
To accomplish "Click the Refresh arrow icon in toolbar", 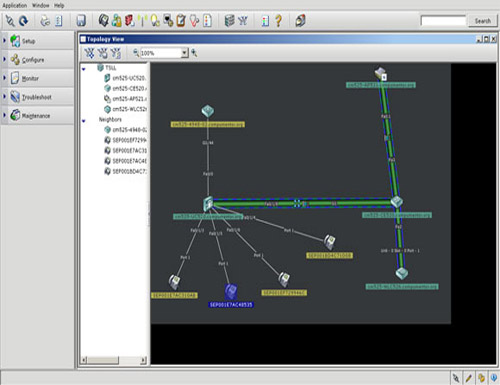I will point(23,21).
